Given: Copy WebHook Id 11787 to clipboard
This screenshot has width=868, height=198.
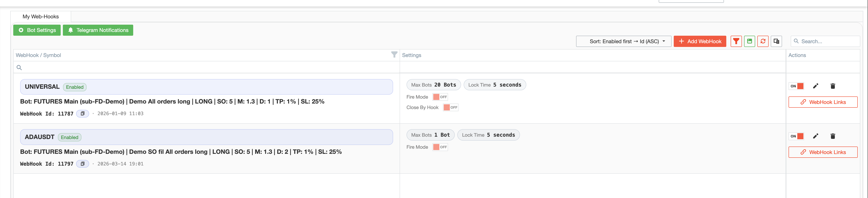Looking at the screenshot, I should (83, 114).
